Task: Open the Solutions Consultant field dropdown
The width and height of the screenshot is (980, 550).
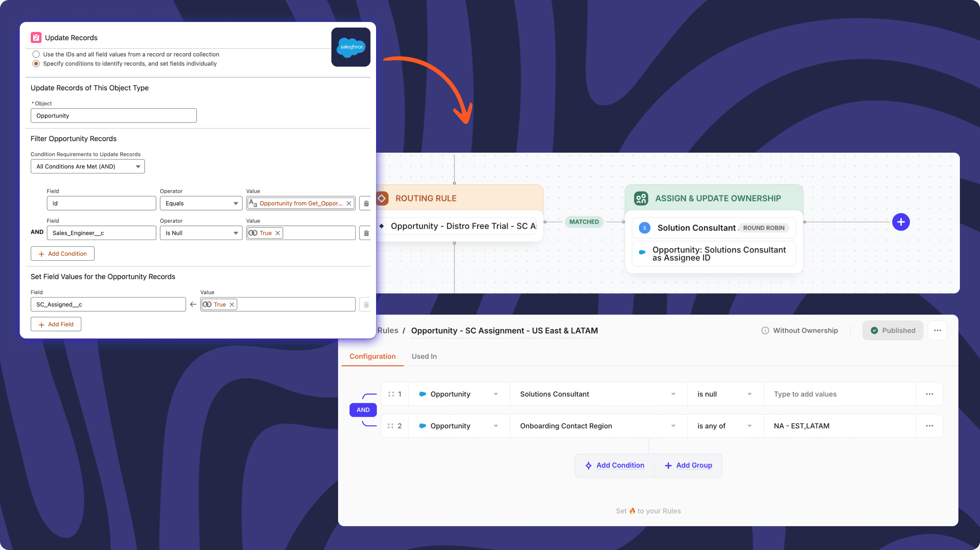Action: coord(598,394)
